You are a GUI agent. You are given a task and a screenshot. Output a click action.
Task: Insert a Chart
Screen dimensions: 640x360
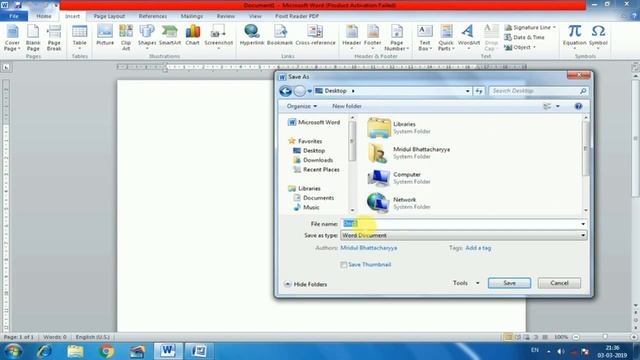[x=192, y=35]
